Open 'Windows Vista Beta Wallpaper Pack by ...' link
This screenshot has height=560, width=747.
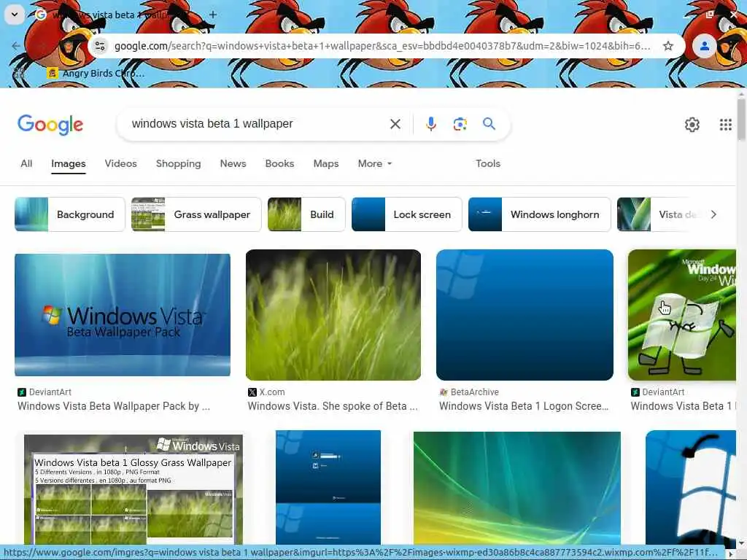[114, 406]
